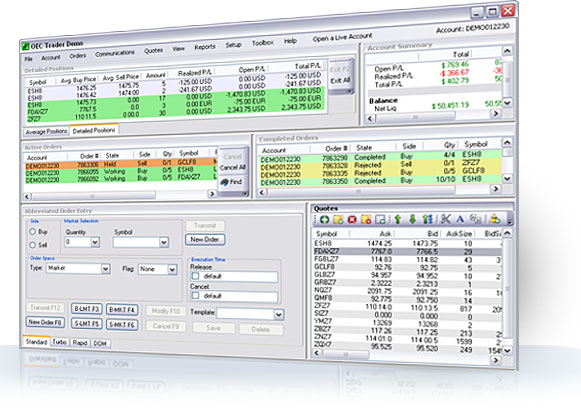Click the Realized P/L column header
This screenshot has height=411, width=581.
click(x=195, y=73)
